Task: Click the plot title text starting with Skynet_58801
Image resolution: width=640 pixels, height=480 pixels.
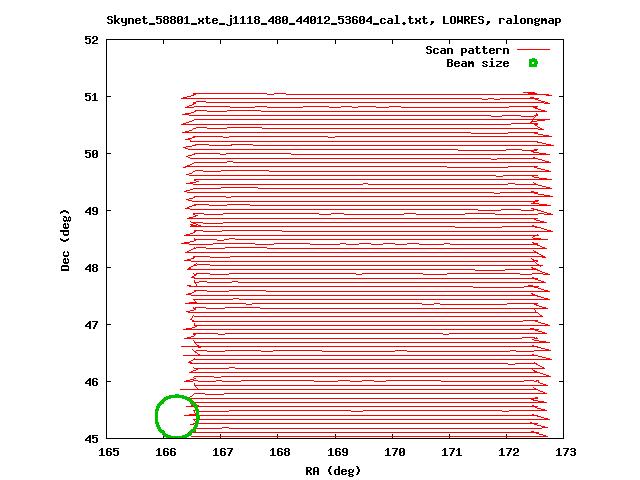Action: pyautogui.click(x=334, y=20)
